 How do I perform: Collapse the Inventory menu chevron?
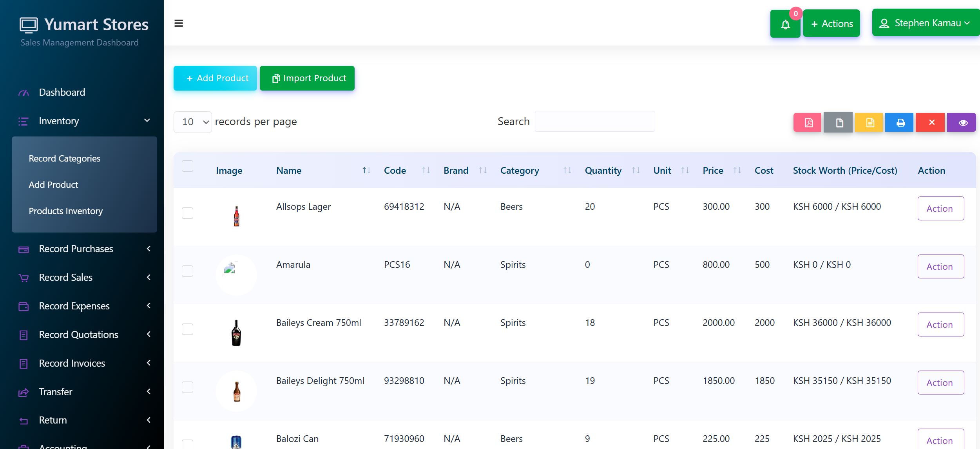(147, 121)
